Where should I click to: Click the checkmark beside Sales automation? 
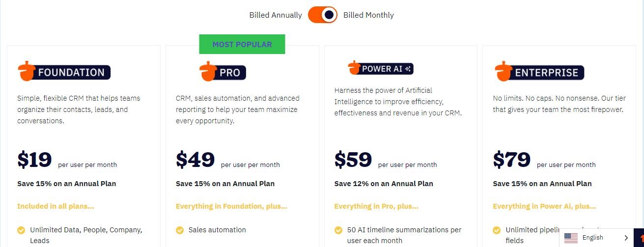(x=180, y=230)
